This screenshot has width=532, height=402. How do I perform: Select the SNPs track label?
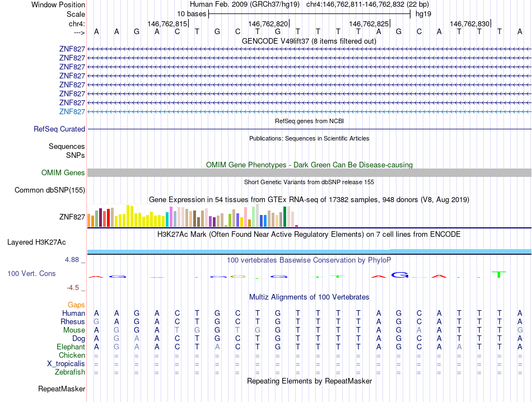(76, 155)
